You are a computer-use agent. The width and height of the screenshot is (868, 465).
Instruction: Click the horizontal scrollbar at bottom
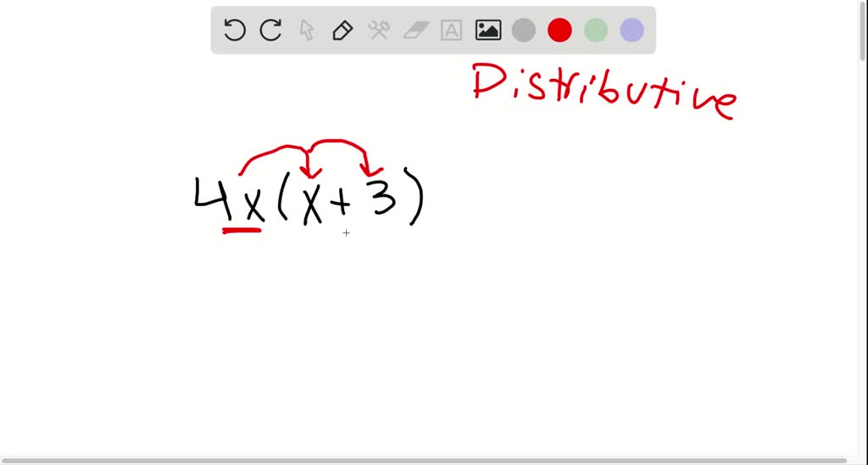pos(424,461)
